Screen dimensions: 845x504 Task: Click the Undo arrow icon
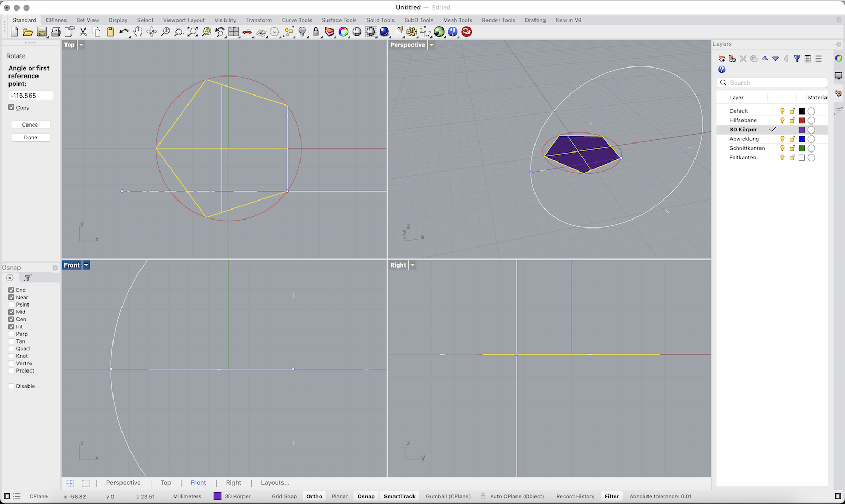tap(124, 32)
